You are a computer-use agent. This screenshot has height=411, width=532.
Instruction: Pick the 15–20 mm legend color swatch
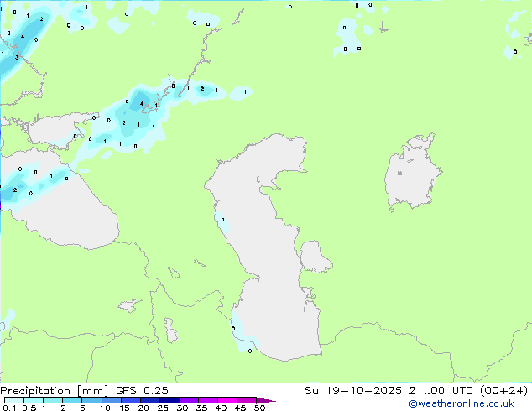131,400
